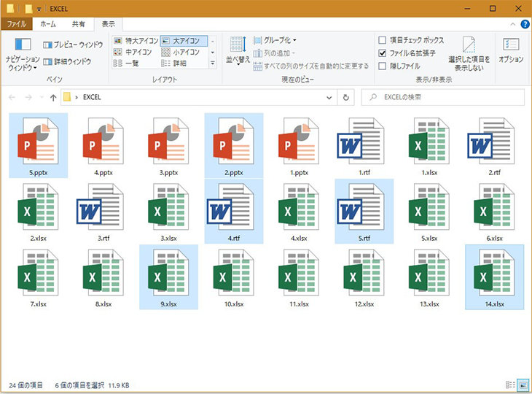Click 選択した項目を表示しない button
Image resolution: width=532 pixels, height=394 pixels.
(469, 54)
